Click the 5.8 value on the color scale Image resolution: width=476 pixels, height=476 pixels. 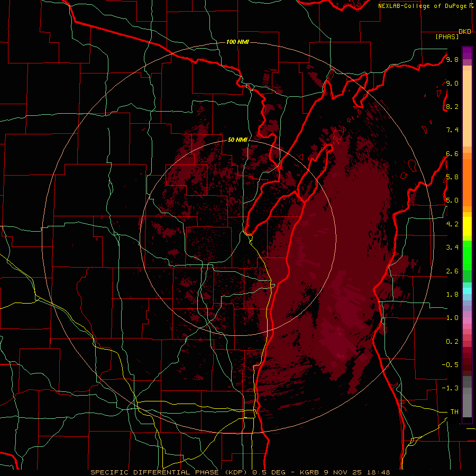pos(452,177)
